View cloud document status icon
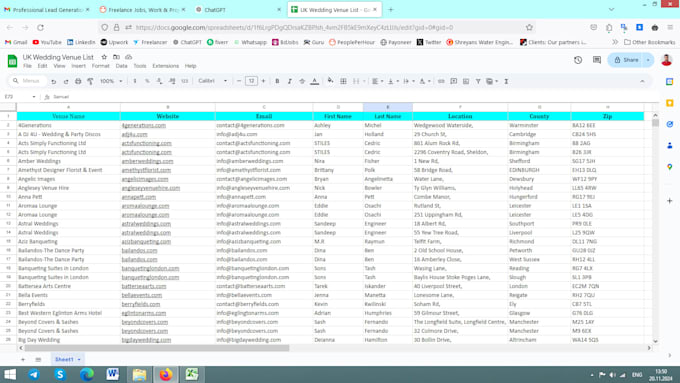The image size is (680, 383). [x=129, y=57]
